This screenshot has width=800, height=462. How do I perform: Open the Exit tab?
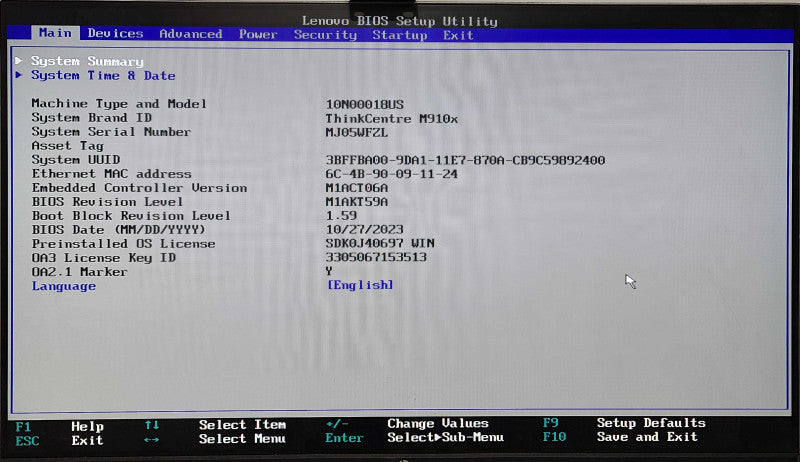point(458,35)
